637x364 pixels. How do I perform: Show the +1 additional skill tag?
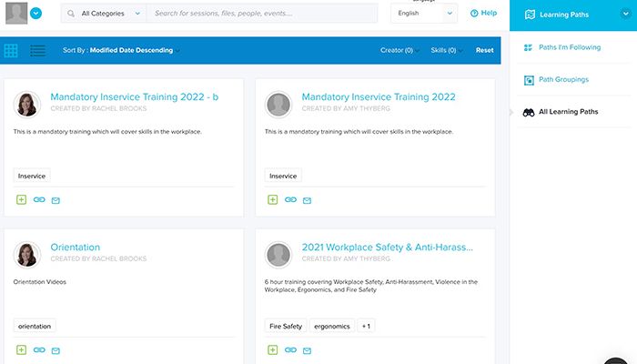(366, 326)
